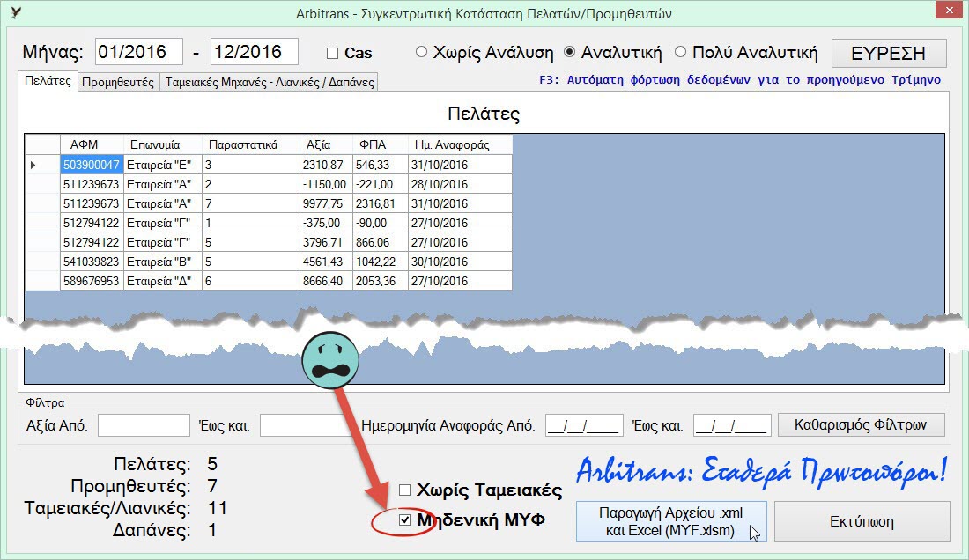969x560 pixels.
Task: Click the Καθαρισμός Φίλτρων button
Action: (x=861, y=424)
